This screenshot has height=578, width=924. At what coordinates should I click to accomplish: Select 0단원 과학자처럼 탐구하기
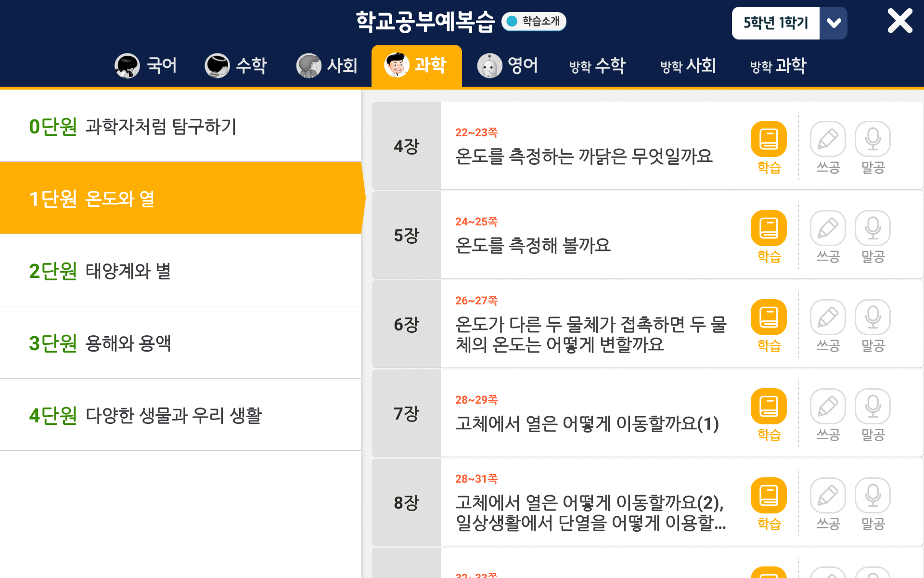pos(180,126)
